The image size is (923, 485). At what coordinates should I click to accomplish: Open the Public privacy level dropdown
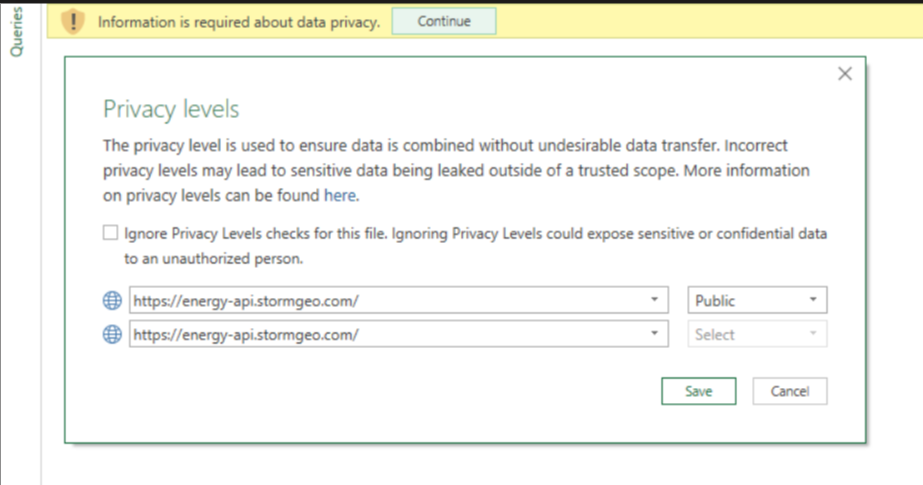tap(757, 300)
